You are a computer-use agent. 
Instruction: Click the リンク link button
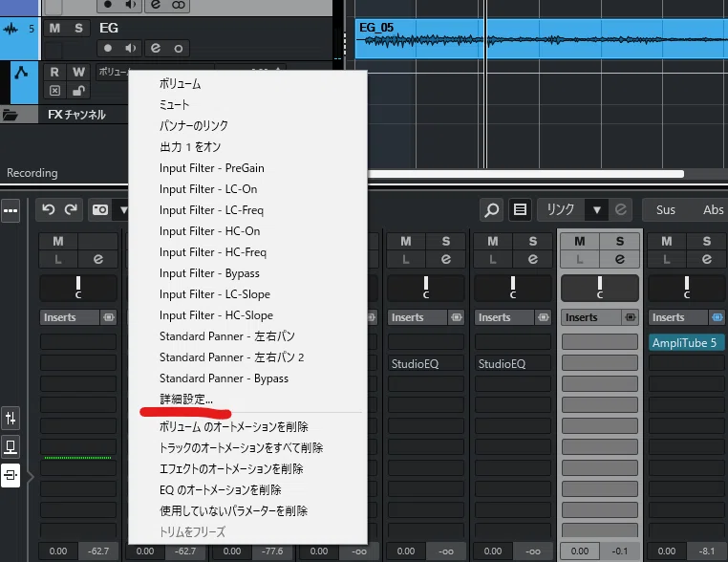561,210
